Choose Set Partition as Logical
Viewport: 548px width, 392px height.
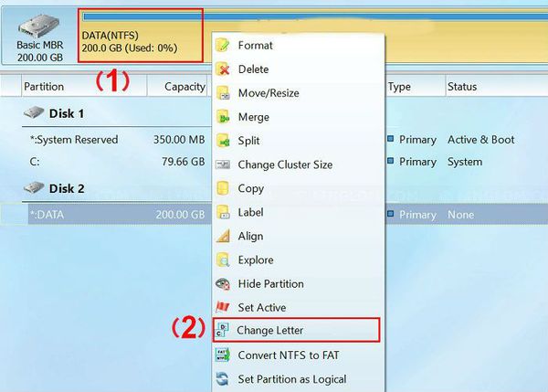pos(291,378)
